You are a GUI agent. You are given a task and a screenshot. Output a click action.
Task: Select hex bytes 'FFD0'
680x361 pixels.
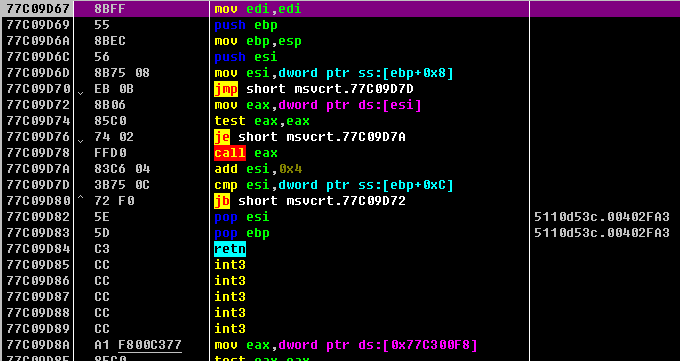[110, 153]
